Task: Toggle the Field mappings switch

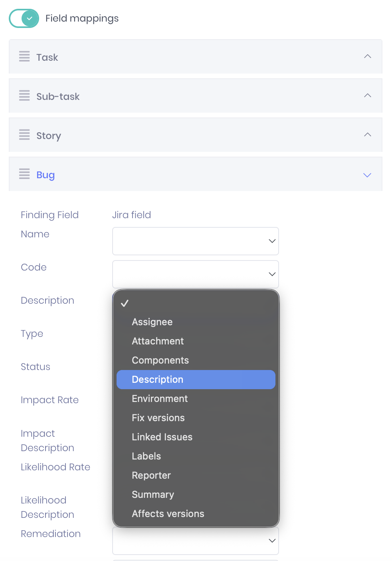Action: 24,18
